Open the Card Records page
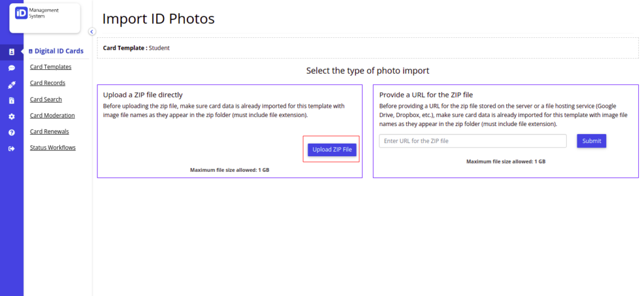644x296 pixels. click(x=48, y=83)
